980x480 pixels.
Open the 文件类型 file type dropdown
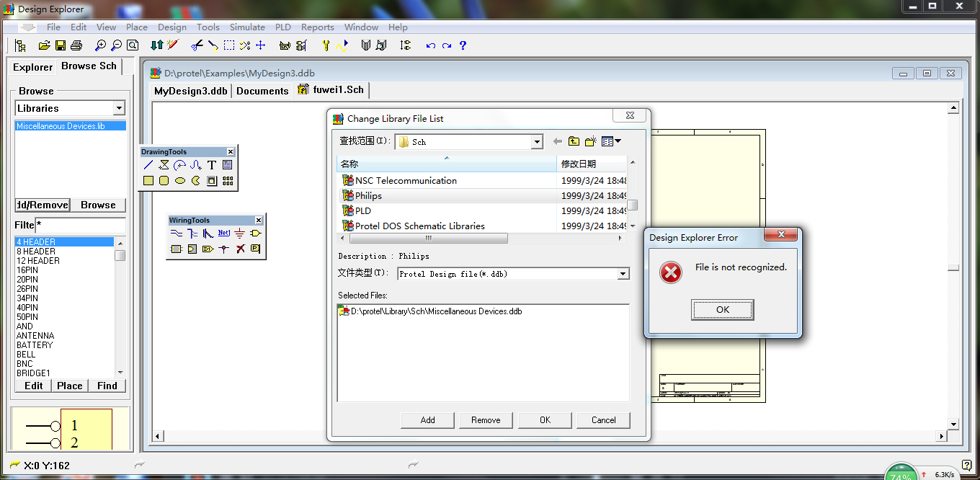pyautogui.click(x=623, y=274)
